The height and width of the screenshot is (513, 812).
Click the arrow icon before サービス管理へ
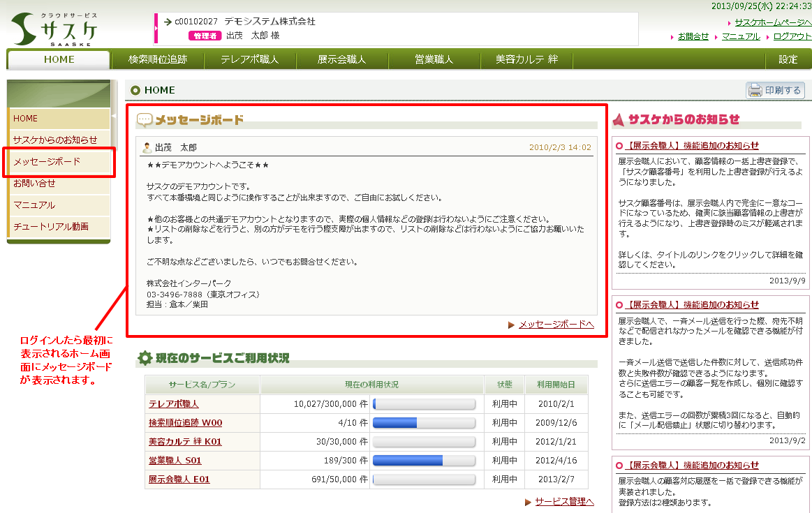point(528,502)
